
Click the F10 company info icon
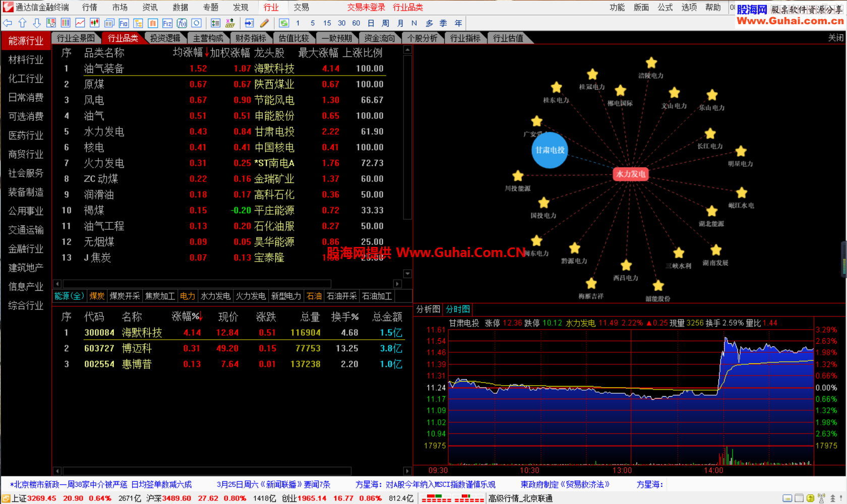tap(124, 23)
